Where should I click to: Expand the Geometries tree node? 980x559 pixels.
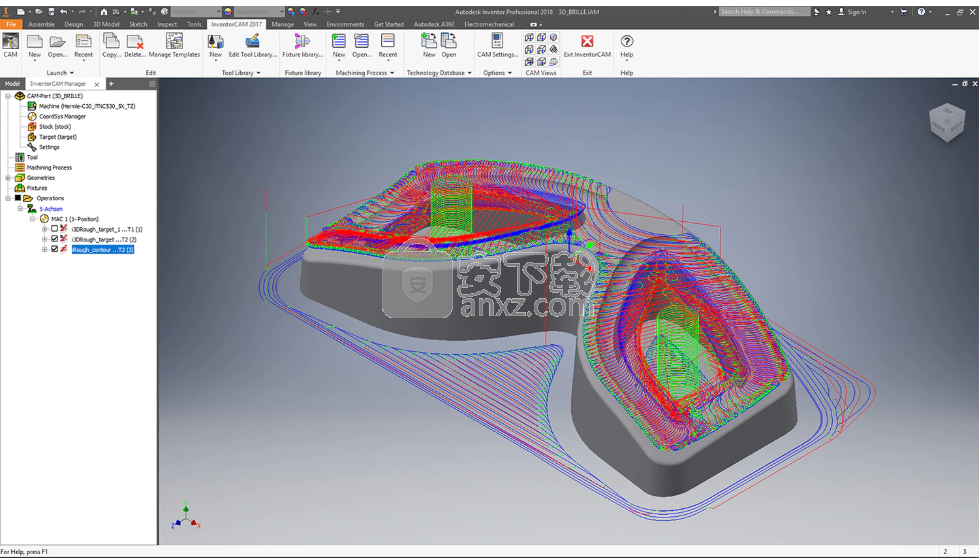click(8, 178)
